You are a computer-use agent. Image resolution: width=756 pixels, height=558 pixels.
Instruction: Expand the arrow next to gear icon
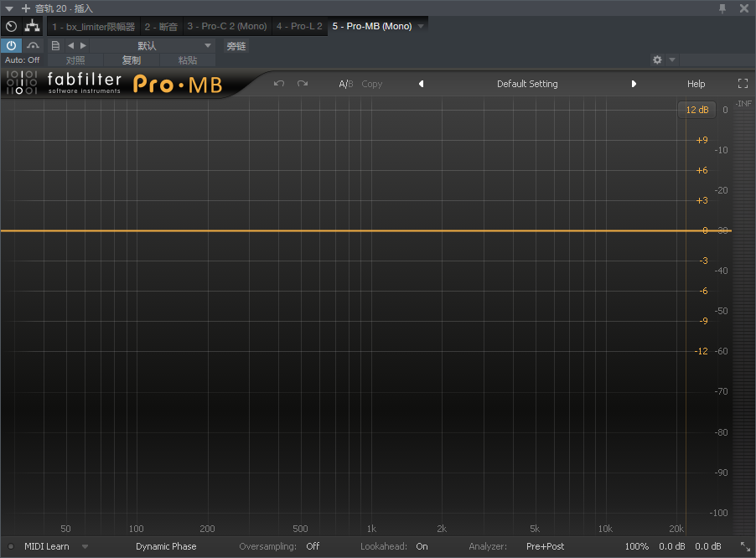[x=672, y=59]
